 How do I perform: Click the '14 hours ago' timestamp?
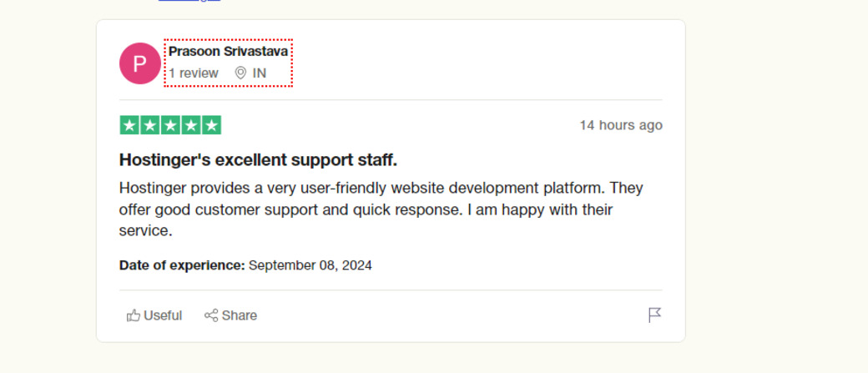pyautogui.click(x=621, y=125)
